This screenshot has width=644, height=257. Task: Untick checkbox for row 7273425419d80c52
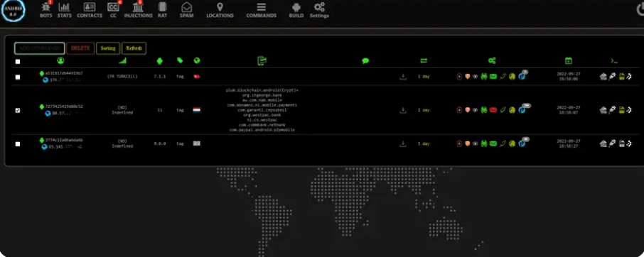[17, 110]
